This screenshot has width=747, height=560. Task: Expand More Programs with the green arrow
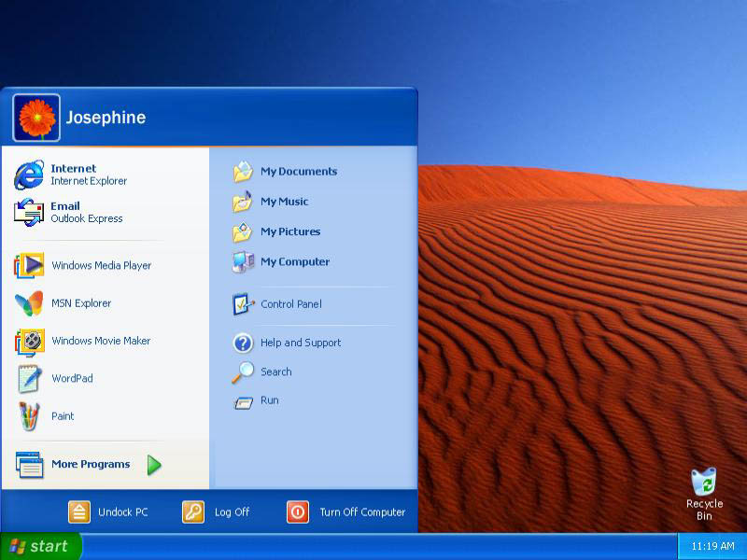154,465
